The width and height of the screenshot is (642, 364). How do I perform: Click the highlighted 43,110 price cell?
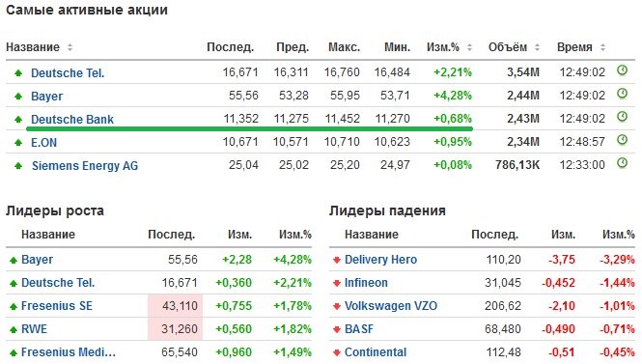[176, 306]
